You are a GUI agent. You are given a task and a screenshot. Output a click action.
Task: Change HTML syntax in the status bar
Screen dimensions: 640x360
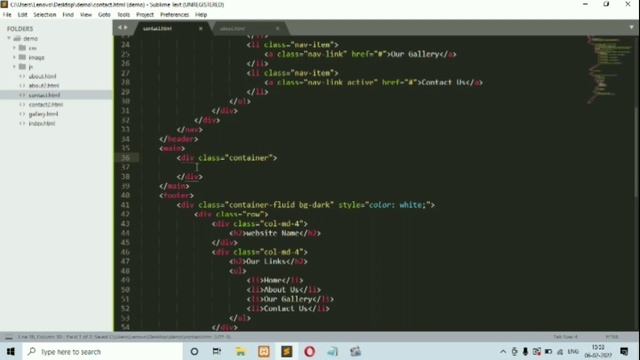click(x=611, y=337)
